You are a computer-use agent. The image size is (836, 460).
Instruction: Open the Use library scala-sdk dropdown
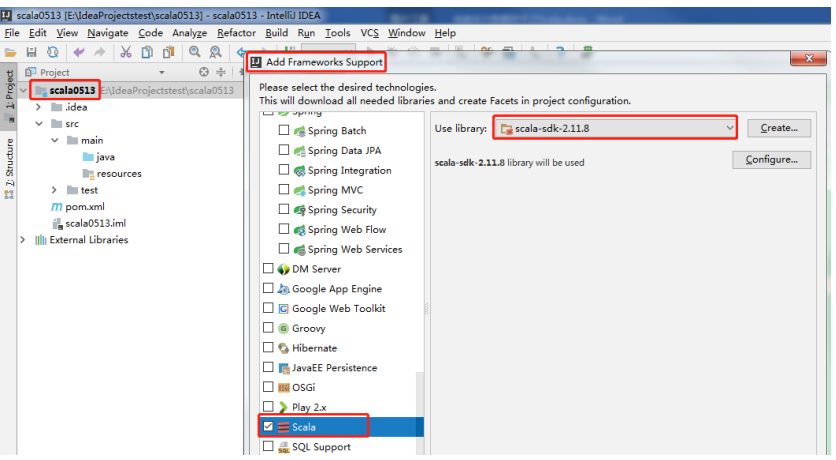coord(616,128)
